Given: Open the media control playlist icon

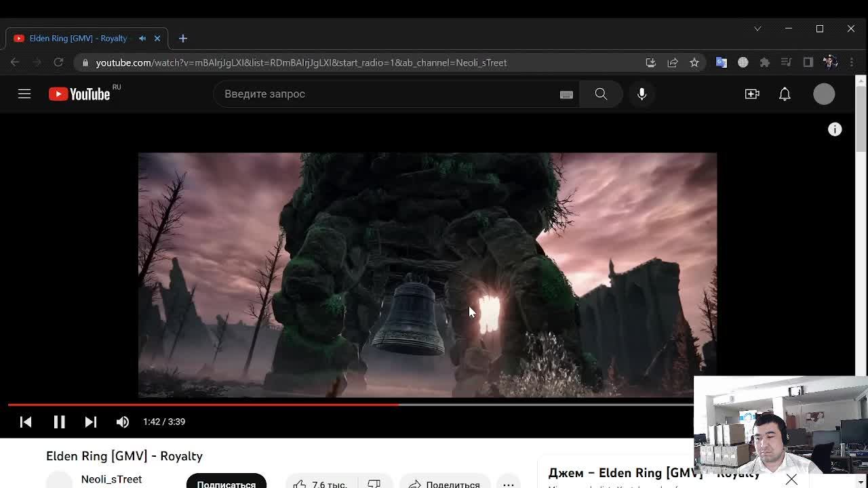Looking at the screenshot, I should pos(787,62).
